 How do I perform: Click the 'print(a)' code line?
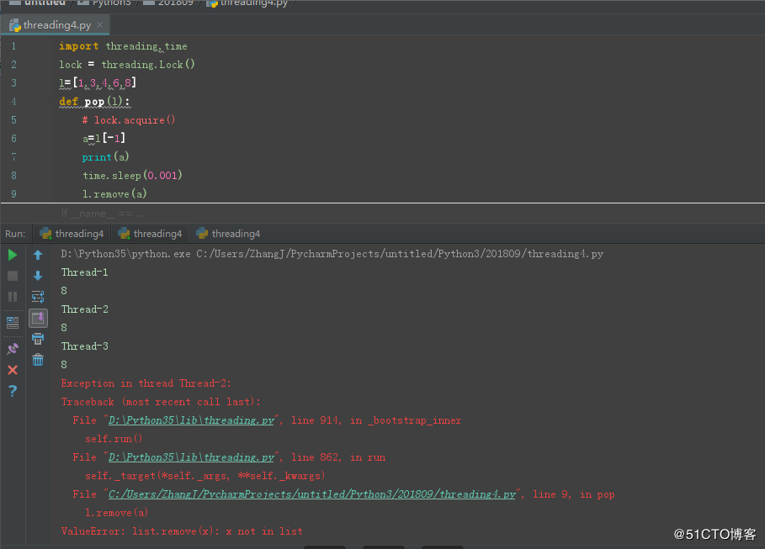105,157
